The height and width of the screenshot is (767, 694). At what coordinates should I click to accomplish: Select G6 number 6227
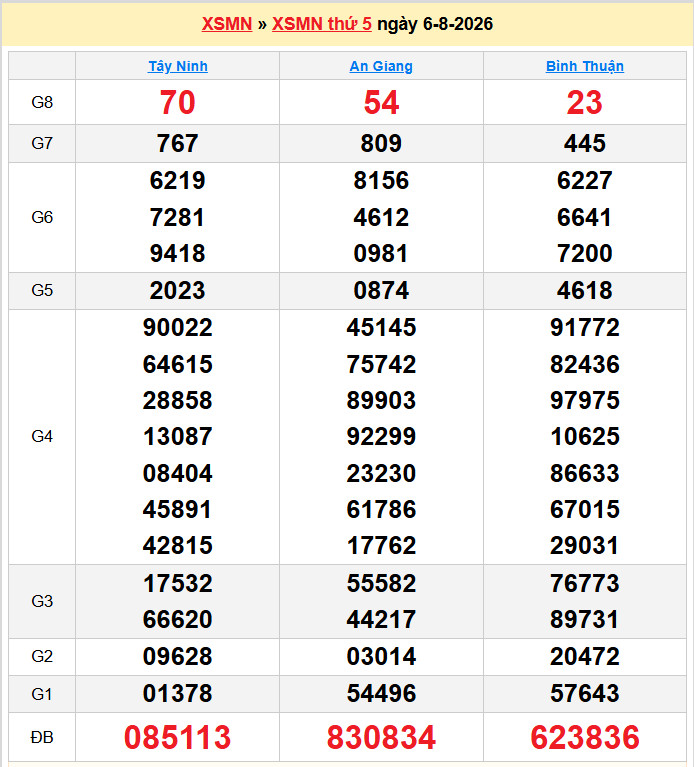585,180
